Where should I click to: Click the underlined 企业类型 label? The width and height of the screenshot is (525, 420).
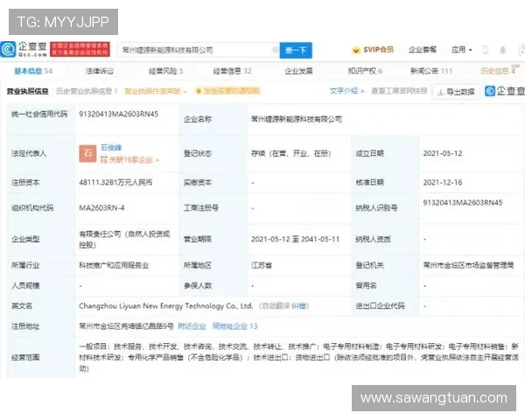tap(25, 239)
